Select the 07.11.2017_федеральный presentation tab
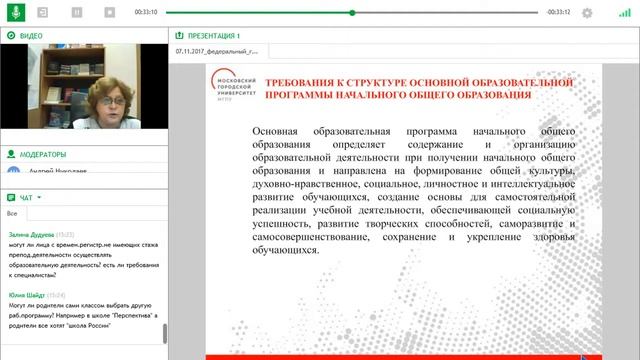640x360 pixels. point(218,52)
